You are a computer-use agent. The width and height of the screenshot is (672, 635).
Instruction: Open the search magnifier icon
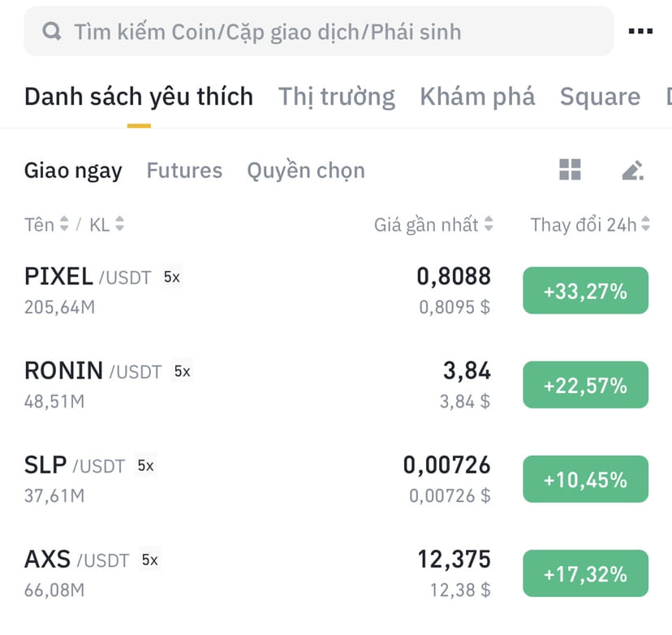51,31
